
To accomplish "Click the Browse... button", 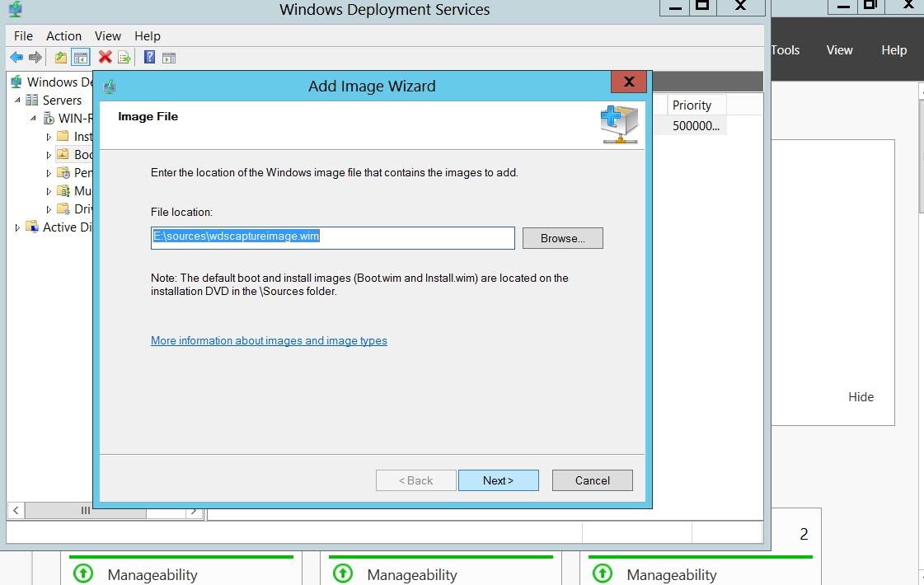I will pos(562,238).
